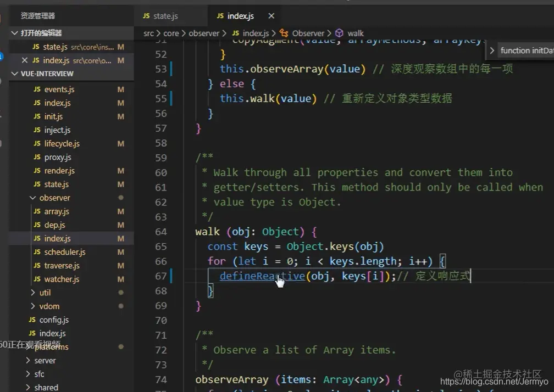This screenshot has width=554, height=392.
Task: Open init.js in the explorer
Action: coord(53,116)
